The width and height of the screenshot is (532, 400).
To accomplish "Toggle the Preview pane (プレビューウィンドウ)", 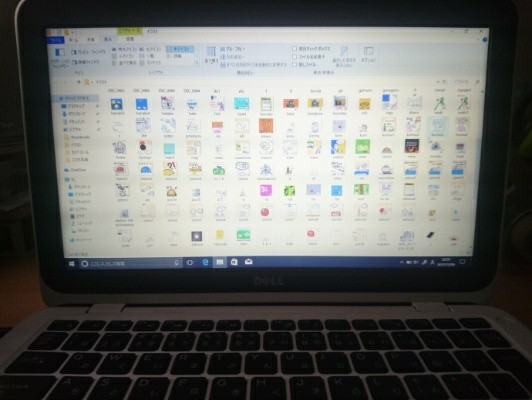I will [x=88, y=52].
